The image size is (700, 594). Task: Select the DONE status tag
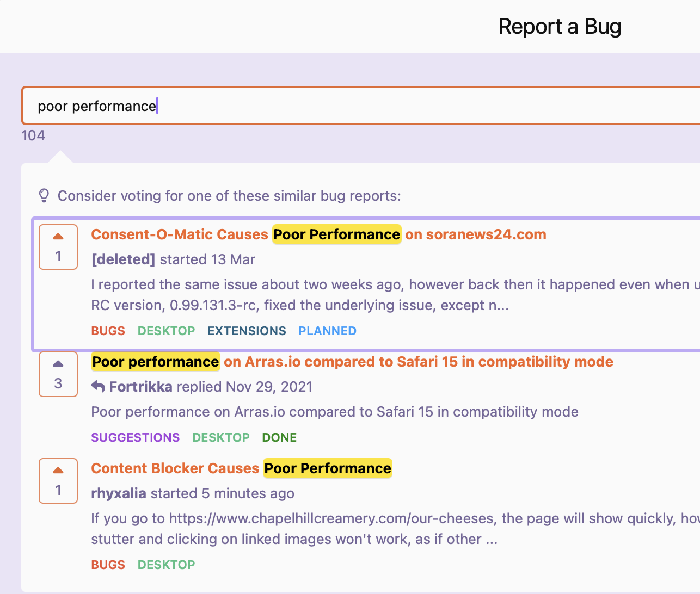click(x=279, y=437)
